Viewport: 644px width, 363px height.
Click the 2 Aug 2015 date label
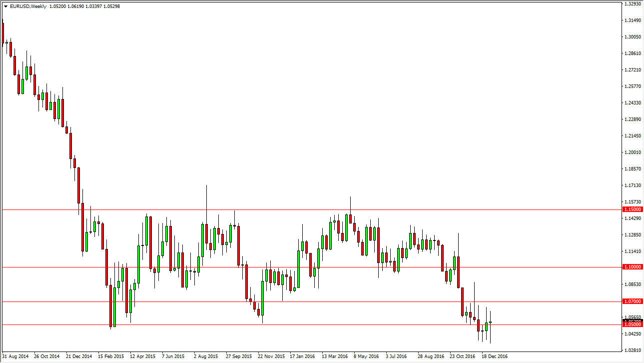206,357
